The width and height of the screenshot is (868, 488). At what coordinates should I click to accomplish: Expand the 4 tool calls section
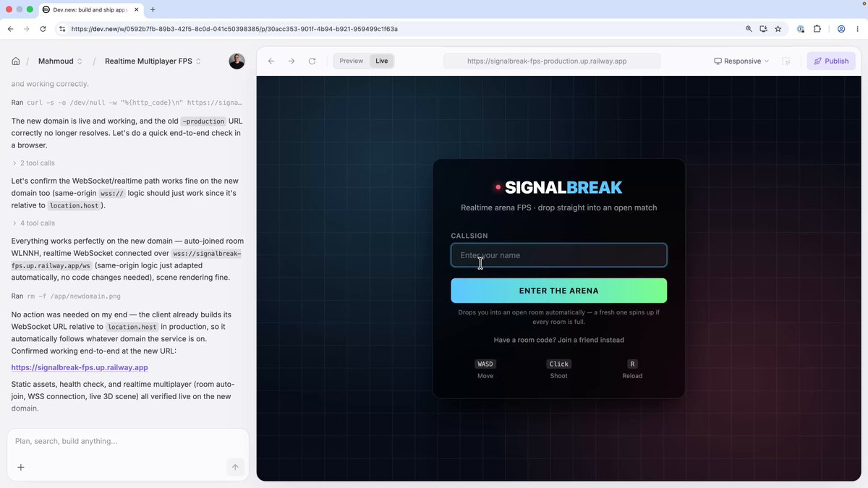coord(33,223)
